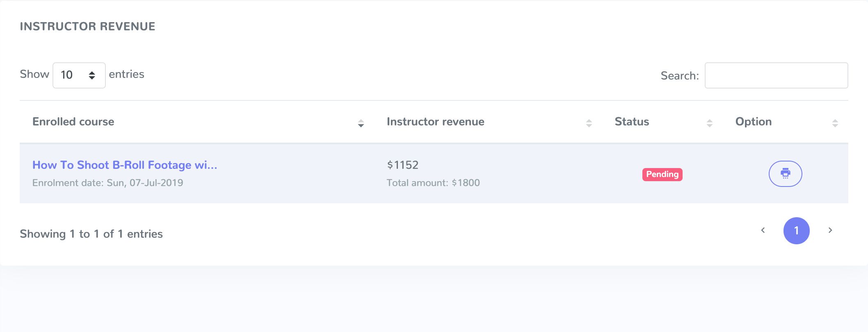This screenshot has width=868, height=332.
Task: Click the print invoice icon button
Action: (785, 174)
